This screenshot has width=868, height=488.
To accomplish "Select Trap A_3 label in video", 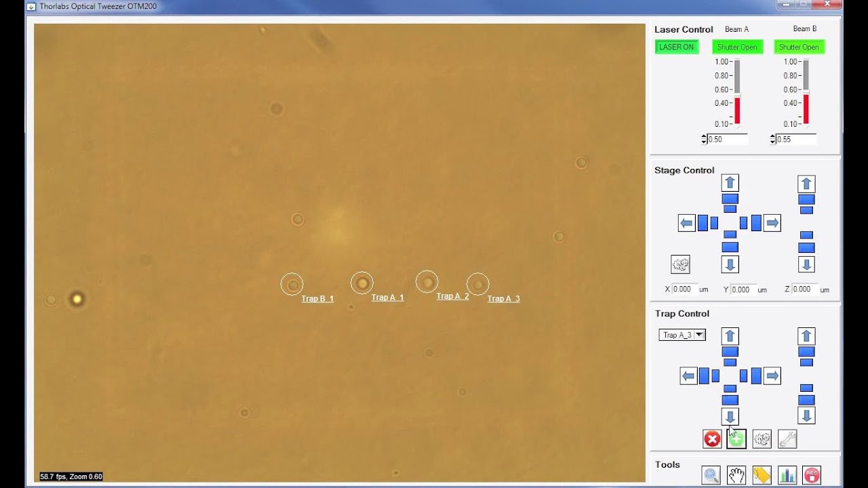I will tap(503, 299).
